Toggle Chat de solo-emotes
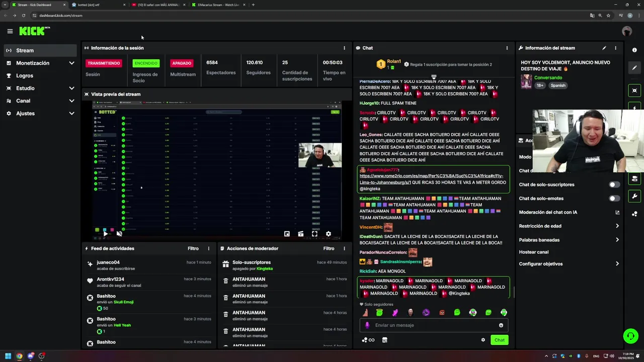 [x=614, y=199]
